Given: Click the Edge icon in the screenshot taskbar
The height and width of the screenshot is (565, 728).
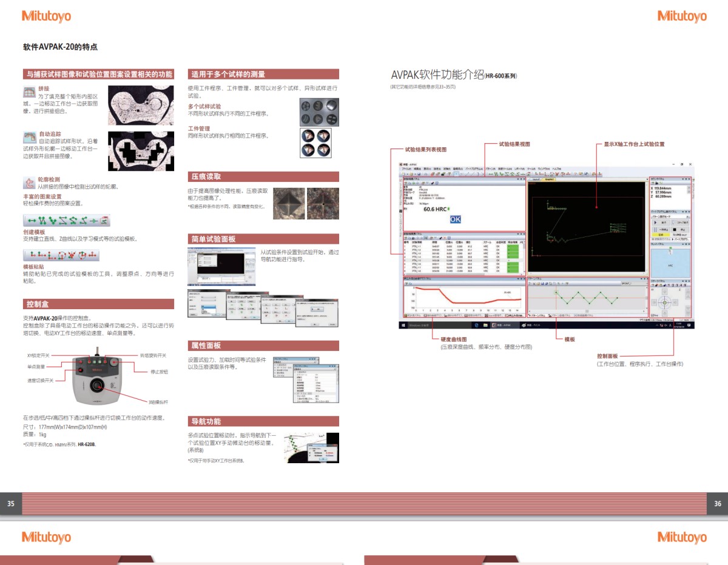Looking at the screenshot, I should [477, 325].
